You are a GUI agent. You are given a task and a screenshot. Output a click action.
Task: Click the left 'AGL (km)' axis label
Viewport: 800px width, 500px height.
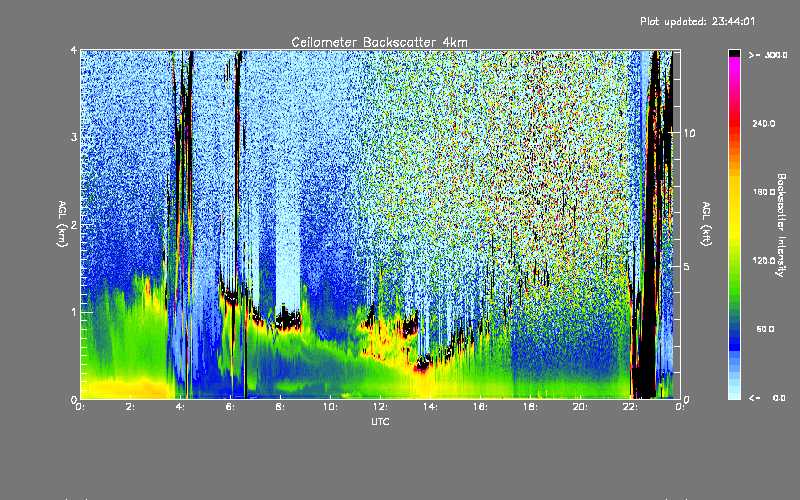click(62, 224)
